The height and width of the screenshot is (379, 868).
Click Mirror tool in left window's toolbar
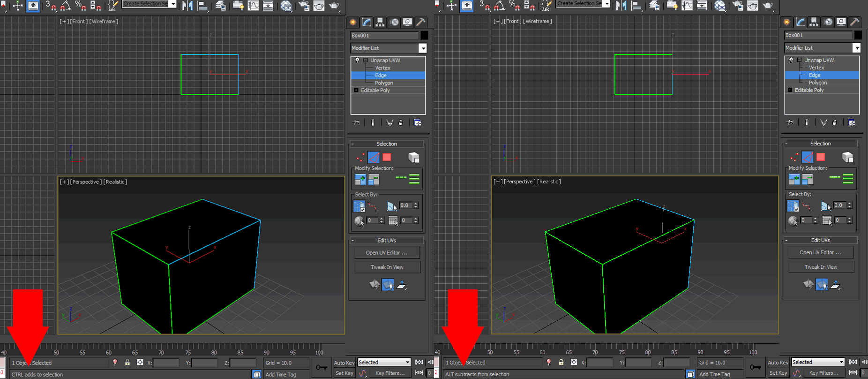point(187,6)
